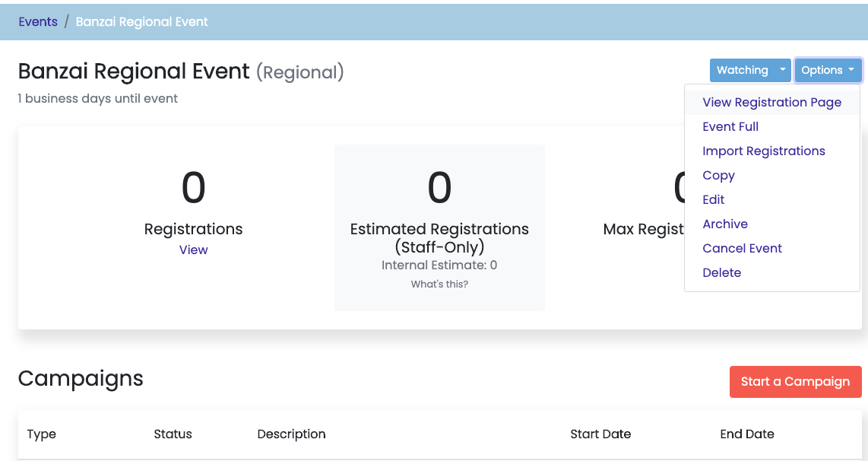868x461 pixels.
Task: Click the Start Date column header
Action: 600,434
